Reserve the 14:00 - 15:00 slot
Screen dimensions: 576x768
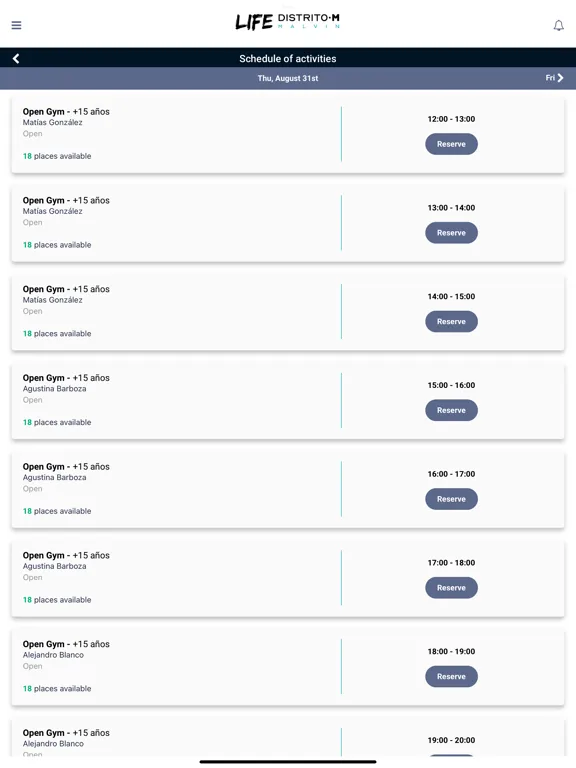pos(451,321)
